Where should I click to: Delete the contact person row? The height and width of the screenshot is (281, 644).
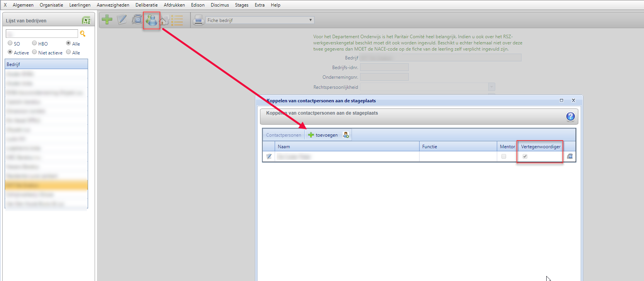pyautogui.click(x=570, y=156)
